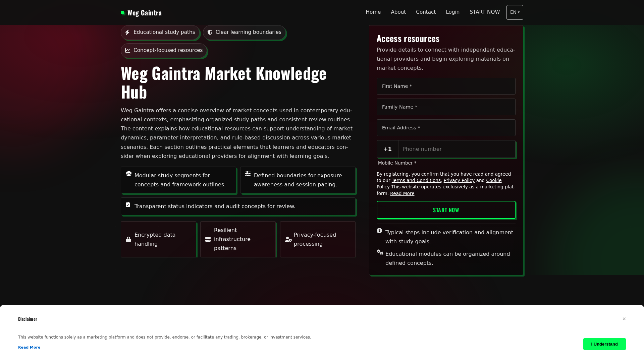
Task: Click the Weg Gaintra Market Knowledge Hub heading
Action: [x=224, y=82]
